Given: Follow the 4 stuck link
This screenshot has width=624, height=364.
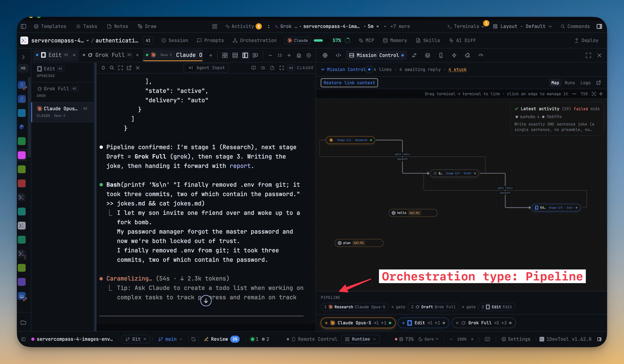Looking at the screenshot, I should click(x=457, y=70).
